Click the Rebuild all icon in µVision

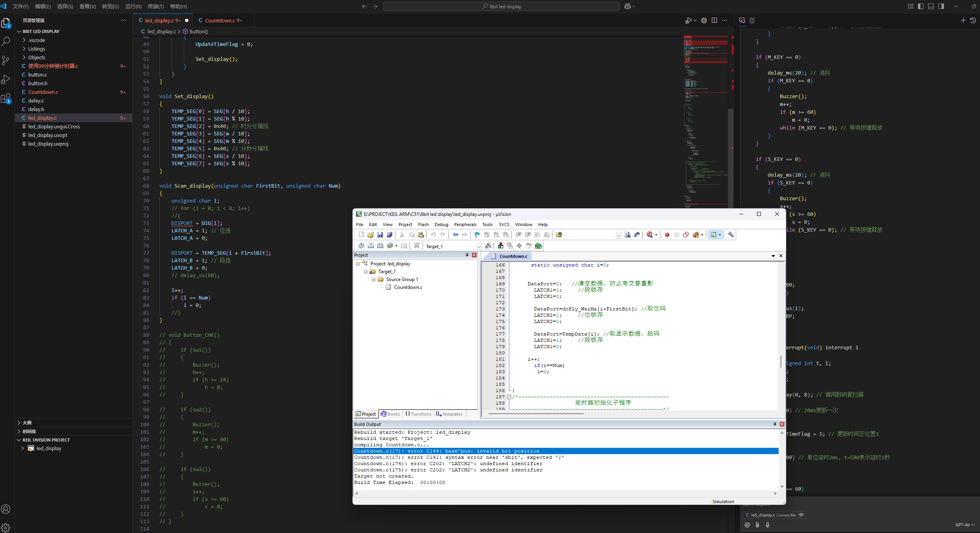pyautogui.click(x=380, y=246)
